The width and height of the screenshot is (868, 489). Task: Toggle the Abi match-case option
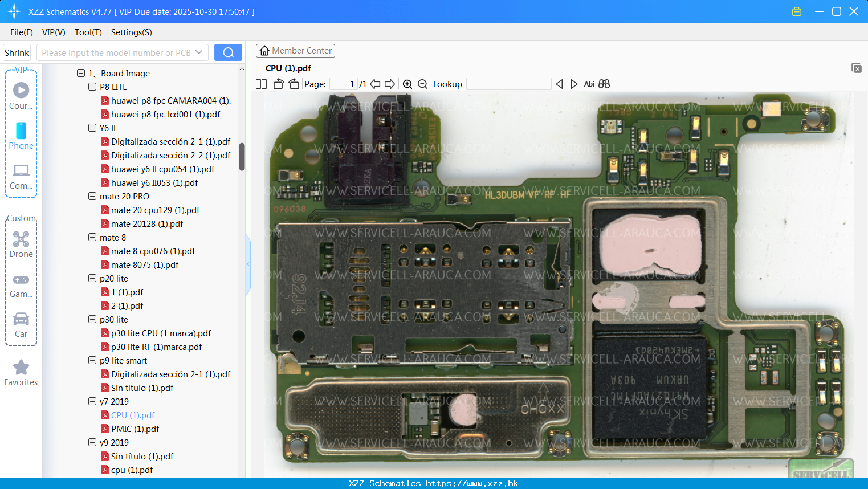[589, 84]
